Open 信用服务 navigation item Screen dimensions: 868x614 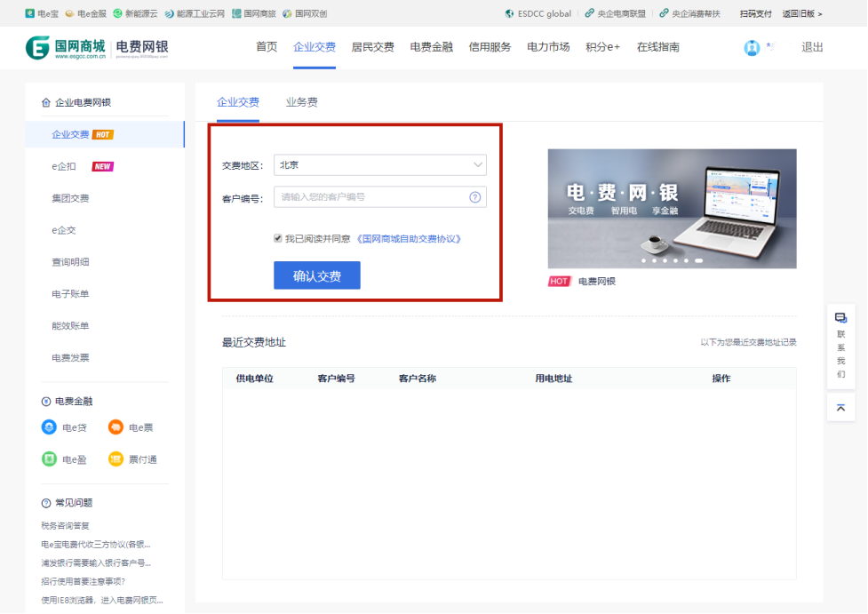tap(490, 47)
